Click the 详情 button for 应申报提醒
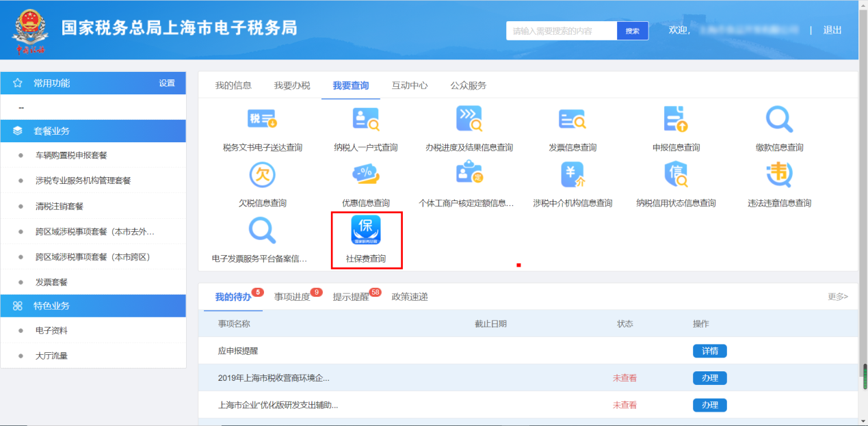 (x=709, y=351)
